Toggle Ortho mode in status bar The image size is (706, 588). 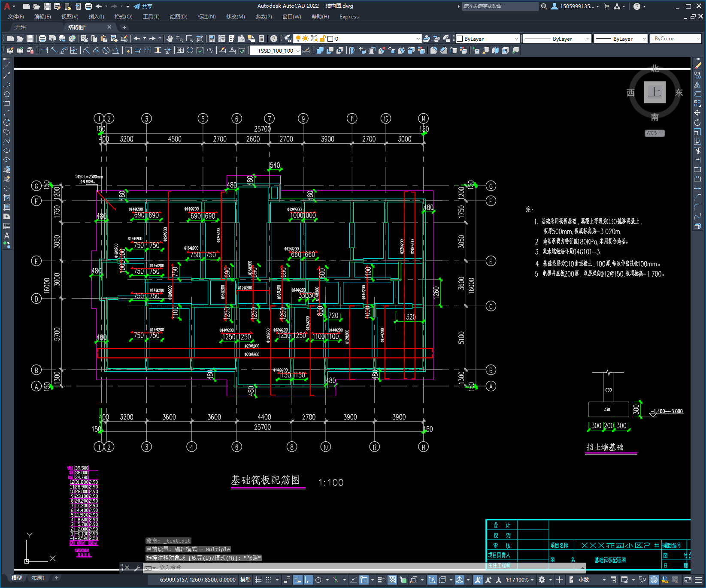(309, 580)
